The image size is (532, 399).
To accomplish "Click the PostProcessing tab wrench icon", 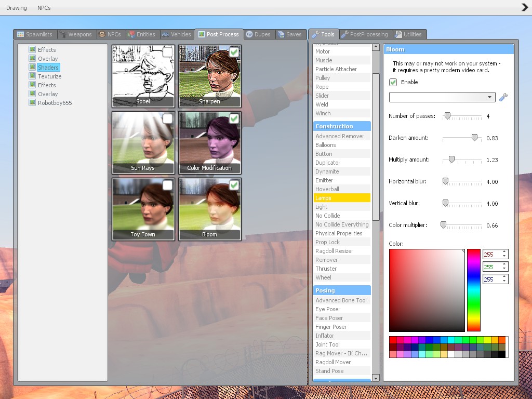I will coord(345,34).
